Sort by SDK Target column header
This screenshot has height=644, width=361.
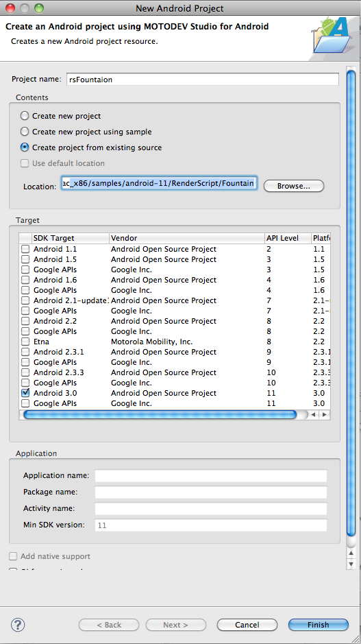point(71,238)
